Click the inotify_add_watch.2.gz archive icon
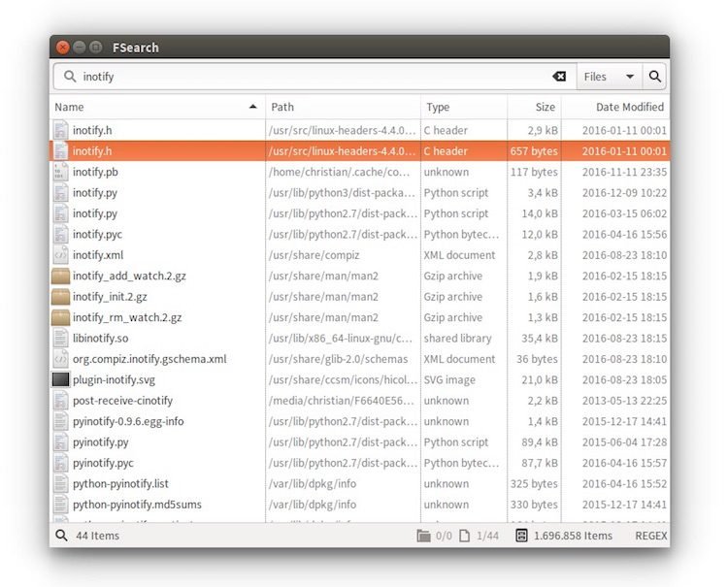This screenshot has width=728, height=587. pyautogui.click(x=60, y=276)
